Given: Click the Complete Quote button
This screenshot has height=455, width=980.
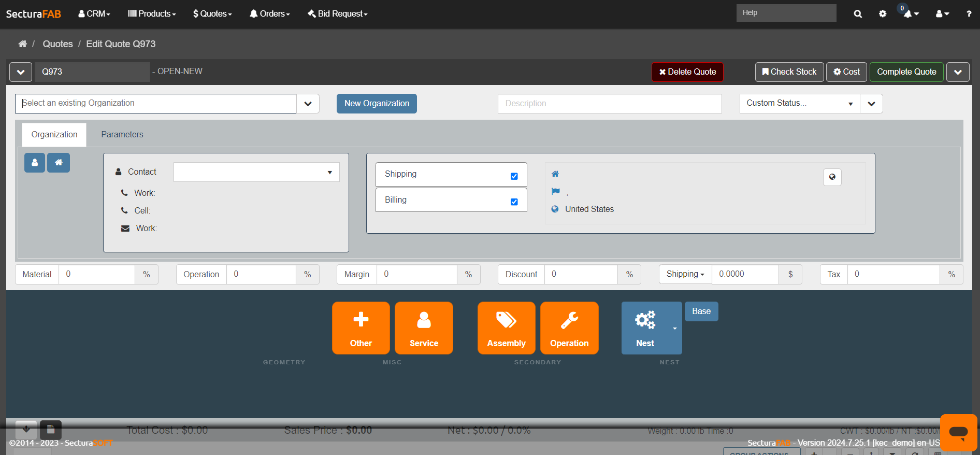Looking at the screenshot, I should (x=906, y=72).
